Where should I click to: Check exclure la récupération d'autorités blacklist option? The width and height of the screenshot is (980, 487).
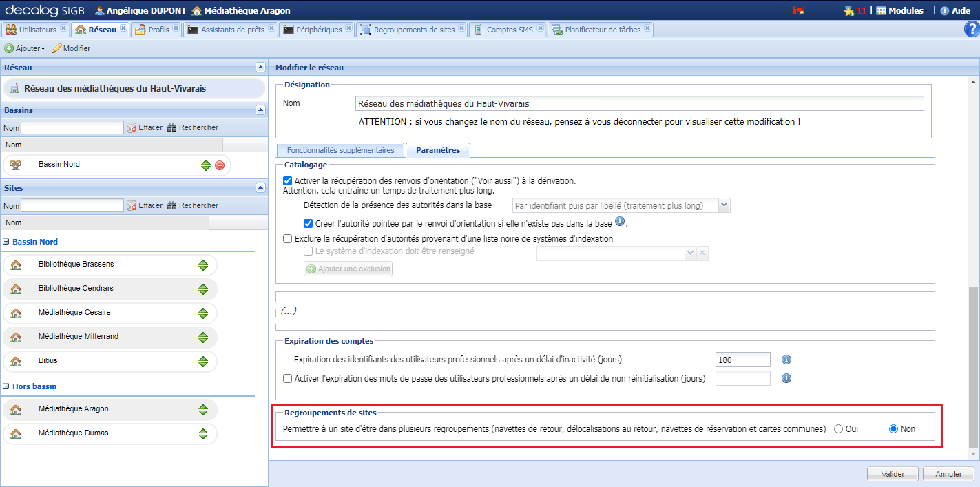pos(288,238)
